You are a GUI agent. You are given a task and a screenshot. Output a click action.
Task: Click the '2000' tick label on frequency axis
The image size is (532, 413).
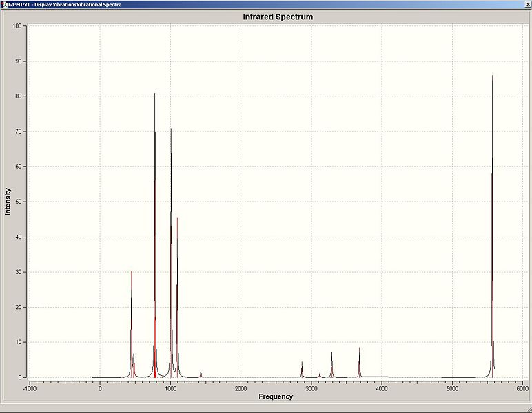point(241,388)
